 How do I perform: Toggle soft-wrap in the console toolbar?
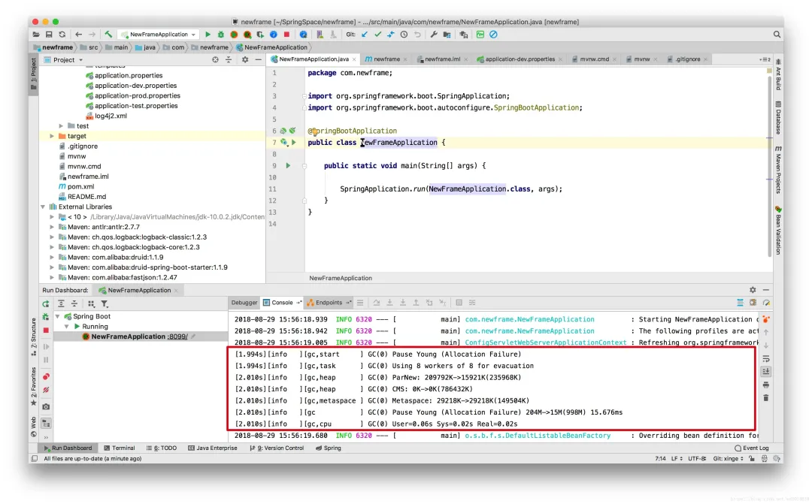pos(766,359)
